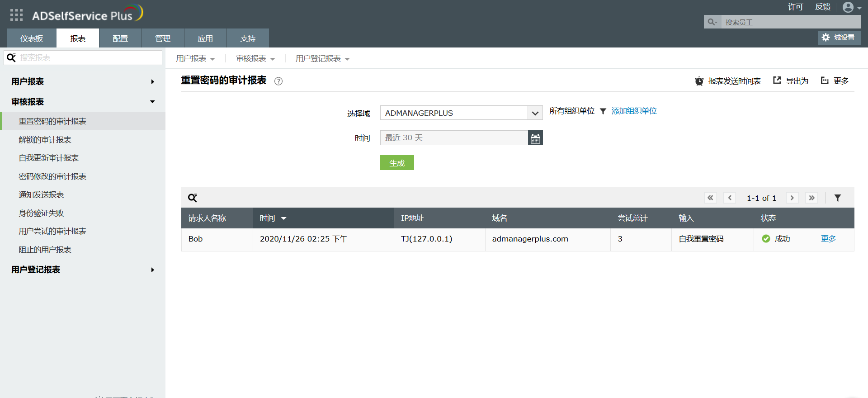Image resolution: width=868 pixels, height=398 pixels.
Task: Click the 更多 link in Bob's row
Action: (x=828, y=239)
